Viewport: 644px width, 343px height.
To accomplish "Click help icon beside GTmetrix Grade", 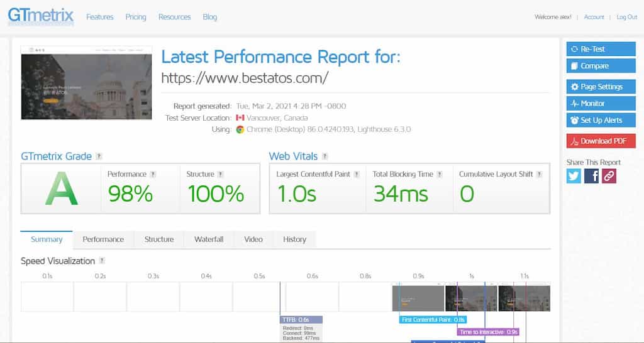I will [x=99, y=156].
